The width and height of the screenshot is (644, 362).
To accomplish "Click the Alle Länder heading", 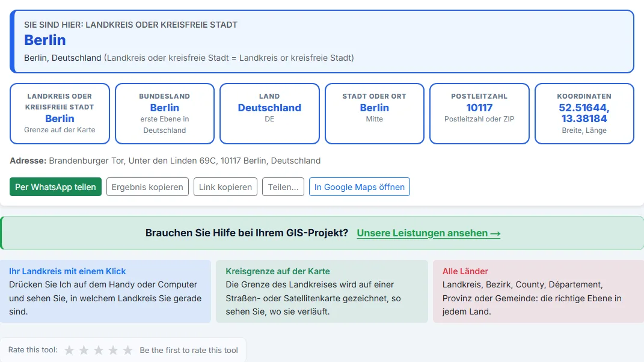I will (465, 271).
